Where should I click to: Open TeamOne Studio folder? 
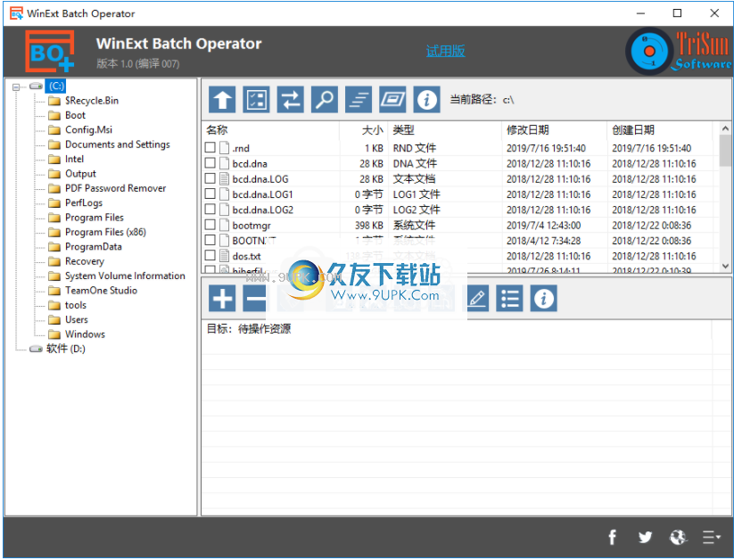101,291
